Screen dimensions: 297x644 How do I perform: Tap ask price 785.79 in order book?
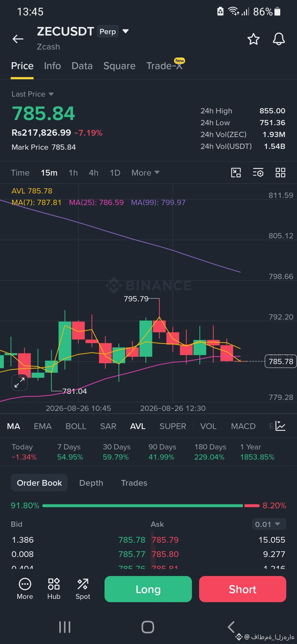[165, 540]
